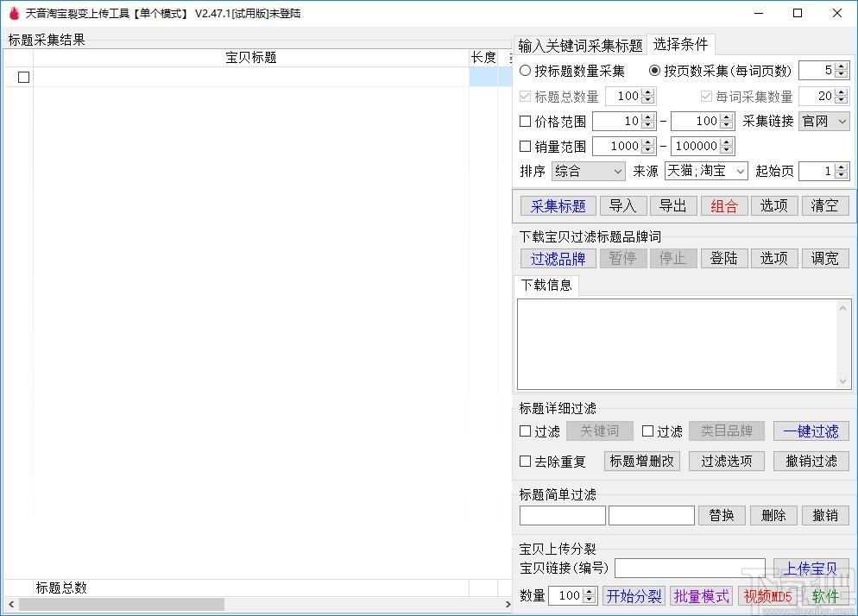Increase minimum price spinner value
This screenshot has width=858, height=616.
(x=648, y=117)
